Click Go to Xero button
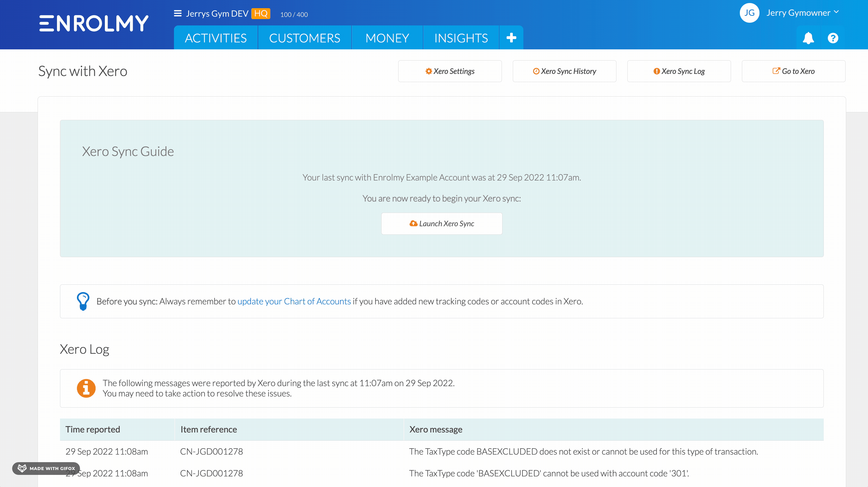 [793, 71]
